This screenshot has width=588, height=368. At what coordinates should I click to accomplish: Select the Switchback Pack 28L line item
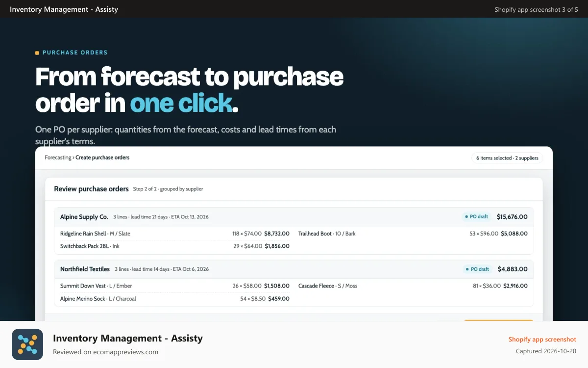pyautogui.click(x=90, y=246)
